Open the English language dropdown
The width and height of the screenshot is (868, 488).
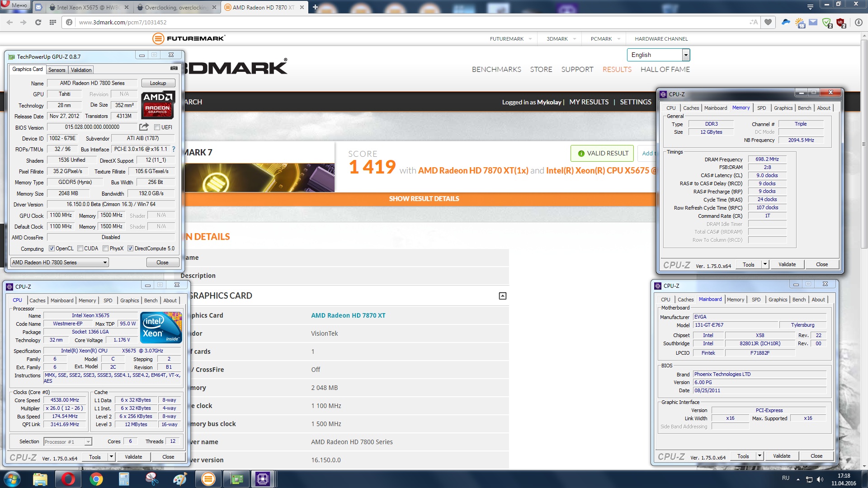point(658,55)
